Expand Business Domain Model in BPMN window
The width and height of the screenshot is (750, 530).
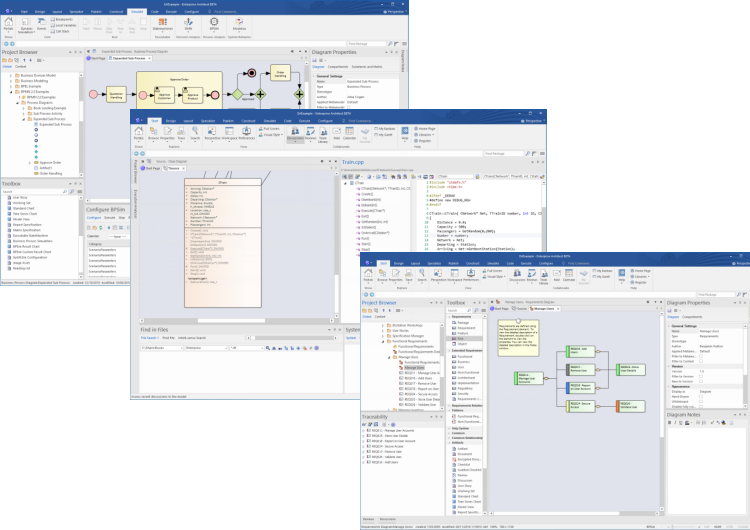tap(11, 76)
